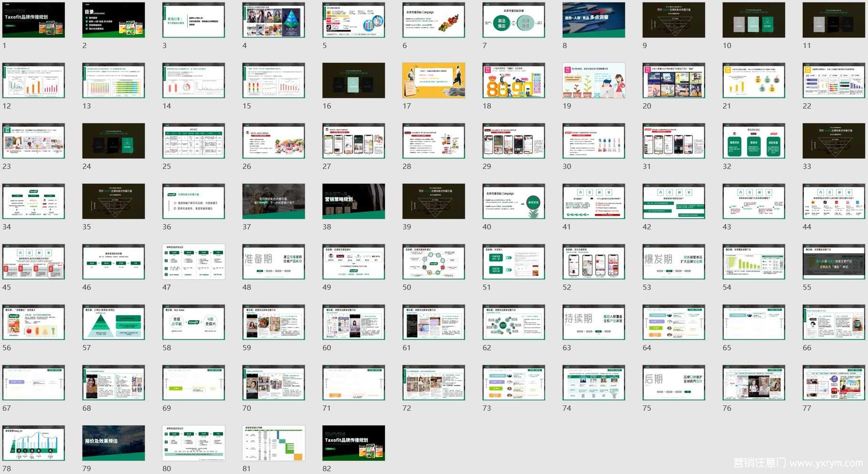The width and height of the screenshot is (868, 474).
Task: Open slide 79 报价及效果预估 thumbnail
Action: pyautogui.click(x=113, y=443)
